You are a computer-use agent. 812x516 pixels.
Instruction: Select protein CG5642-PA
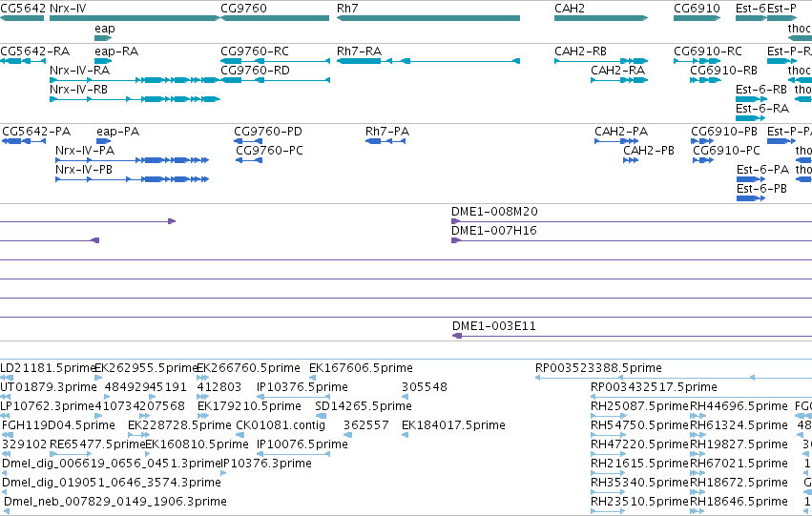[x=36, y=132]
